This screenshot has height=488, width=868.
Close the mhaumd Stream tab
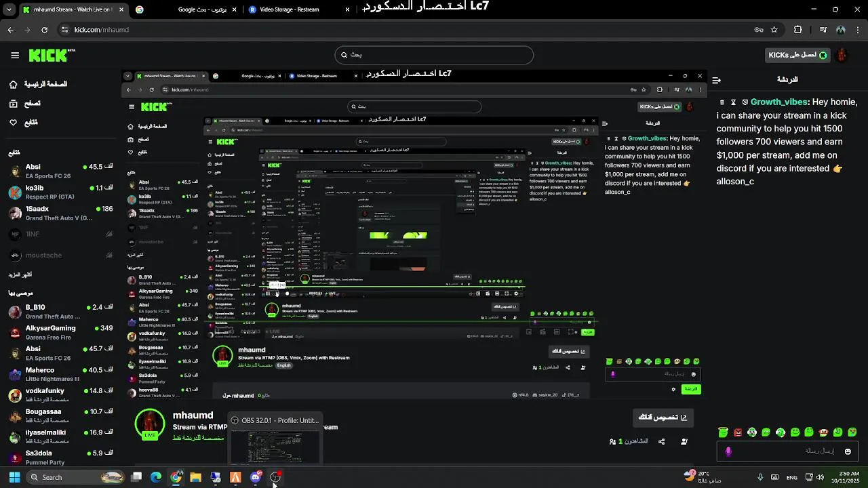122,9
